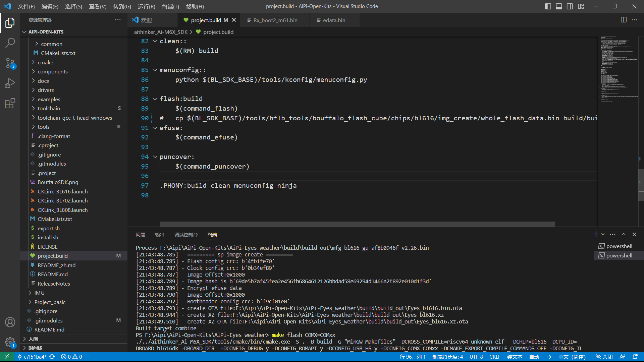Switch to 调试控制台 panel tab
The width and height of the screenshot is (644, 362).
click(186, 235)
